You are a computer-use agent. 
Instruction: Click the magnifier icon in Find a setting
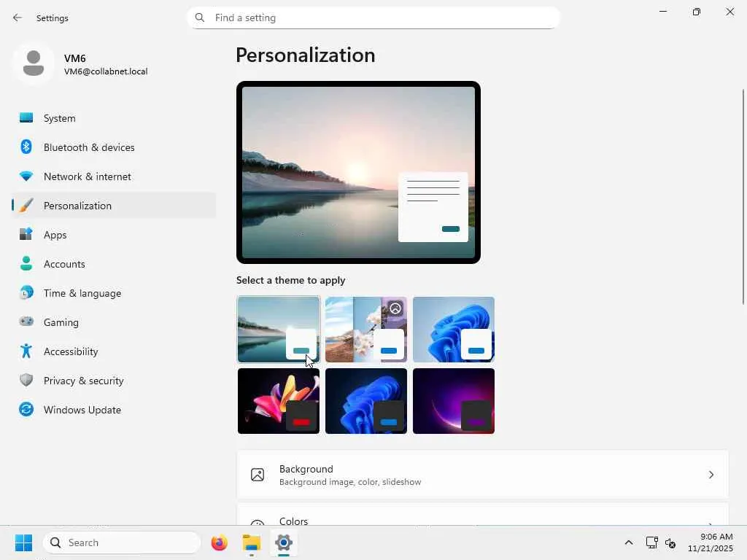point(200,17)
